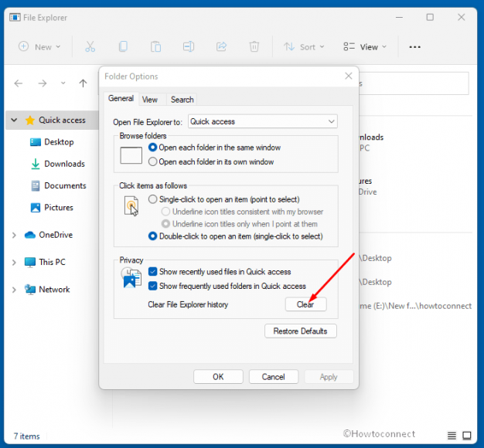Select Double-click to open an item
This screenshot has height=448, width=484.
coord(236,236)
